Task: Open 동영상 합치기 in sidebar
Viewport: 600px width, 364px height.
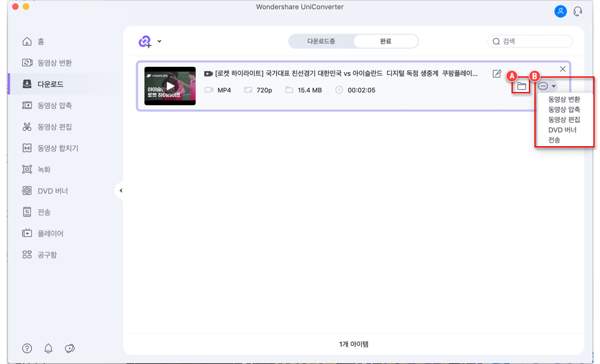Action: pos(50,148)
